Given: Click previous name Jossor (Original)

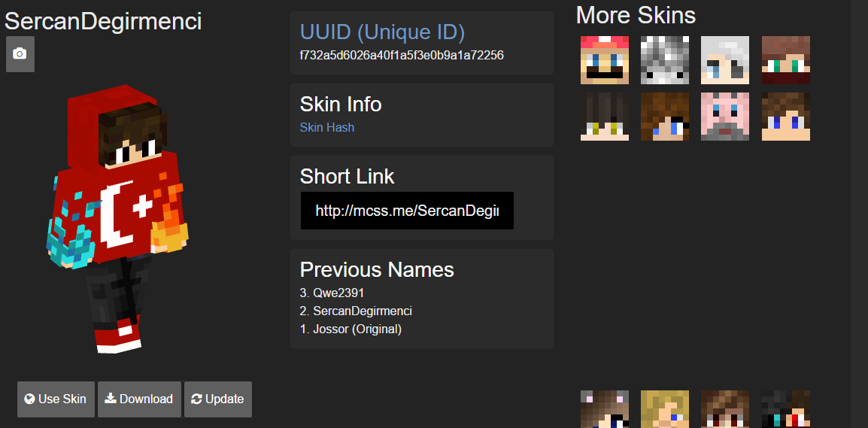Looking at the screenshot, I should pos(357,329).
